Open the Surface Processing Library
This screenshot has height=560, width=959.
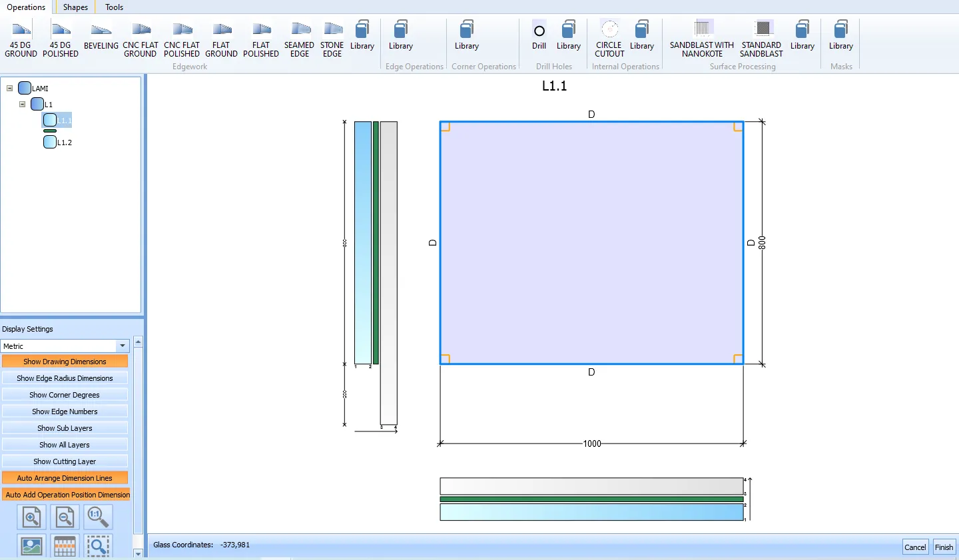pyautogui.click(x=802, y=36)
